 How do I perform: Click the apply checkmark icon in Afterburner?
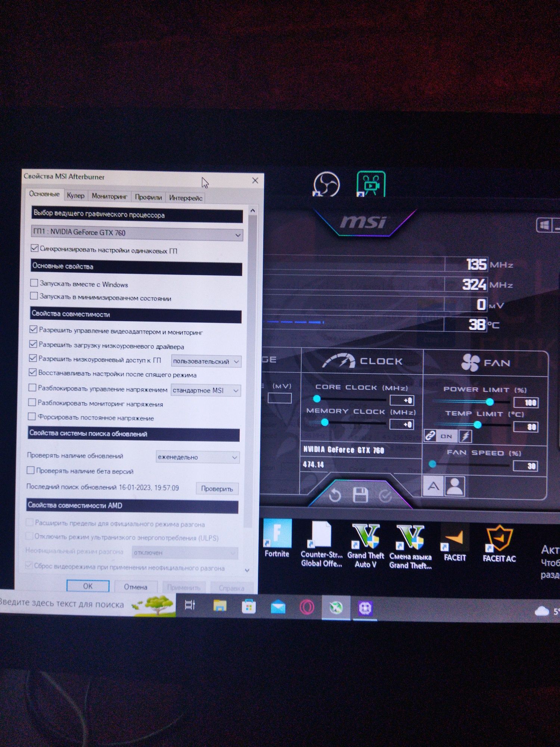pos(385,496)
